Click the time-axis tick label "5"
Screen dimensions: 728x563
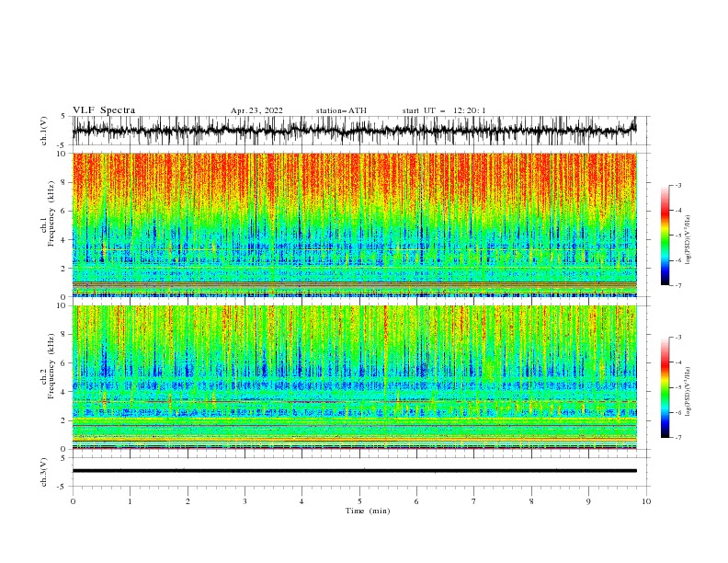point(359,501)
